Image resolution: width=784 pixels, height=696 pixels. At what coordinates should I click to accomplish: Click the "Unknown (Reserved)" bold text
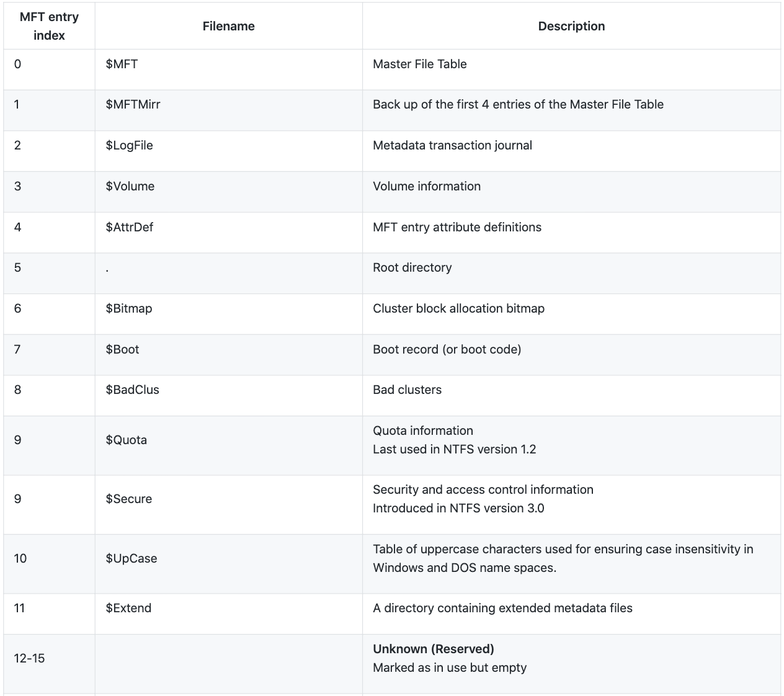coord(433,649)
